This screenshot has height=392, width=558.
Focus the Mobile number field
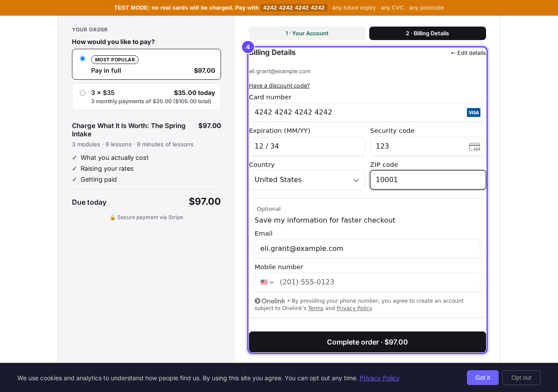[x=367, y=282]
